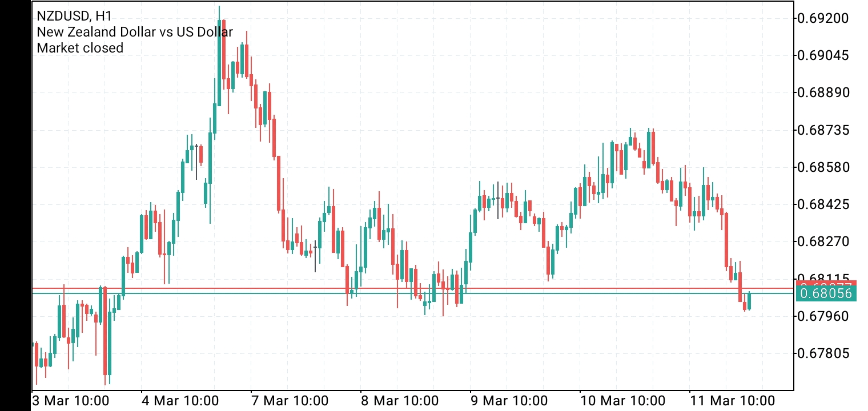Select the 'New Zealand Dollar vs US Dollar' description

[135, 31]
